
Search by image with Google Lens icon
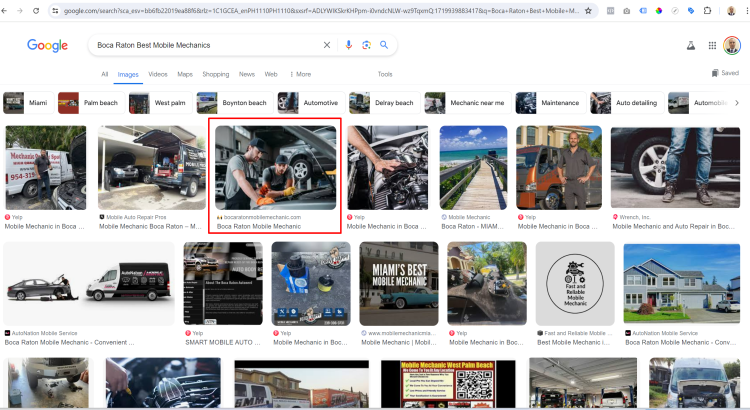366,45
